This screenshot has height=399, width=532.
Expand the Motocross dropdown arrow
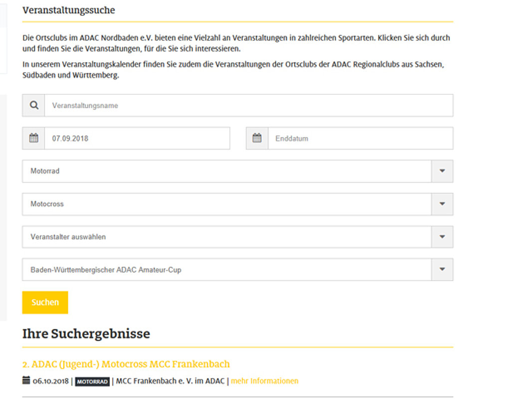pyautogui.click(x=442, y=204)
